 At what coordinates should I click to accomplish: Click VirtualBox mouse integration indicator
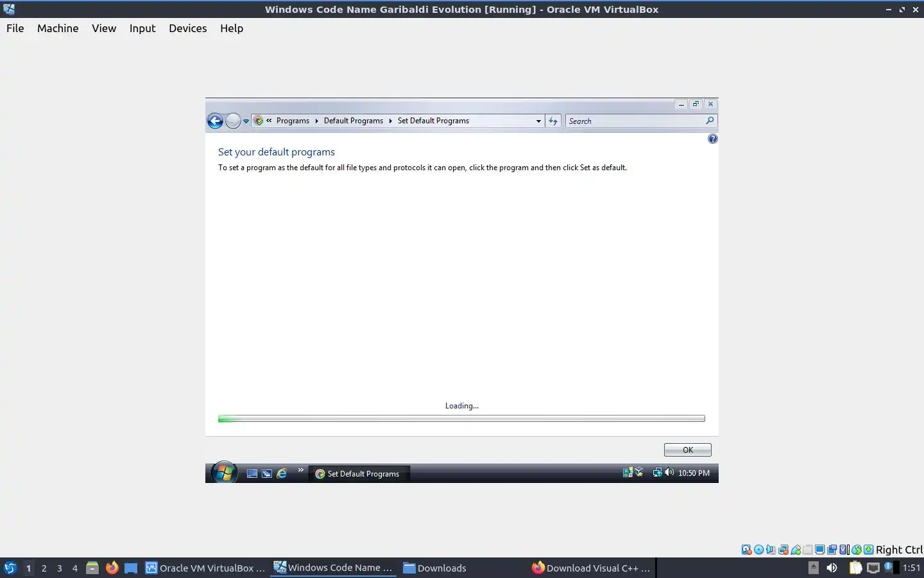(857, 550)
